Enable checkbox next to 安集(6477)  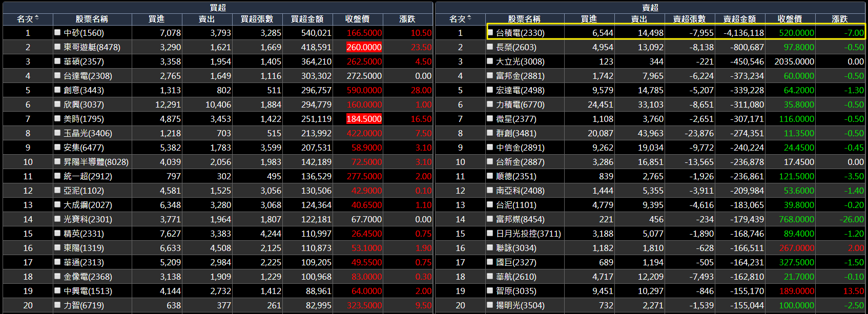point(57,147)
